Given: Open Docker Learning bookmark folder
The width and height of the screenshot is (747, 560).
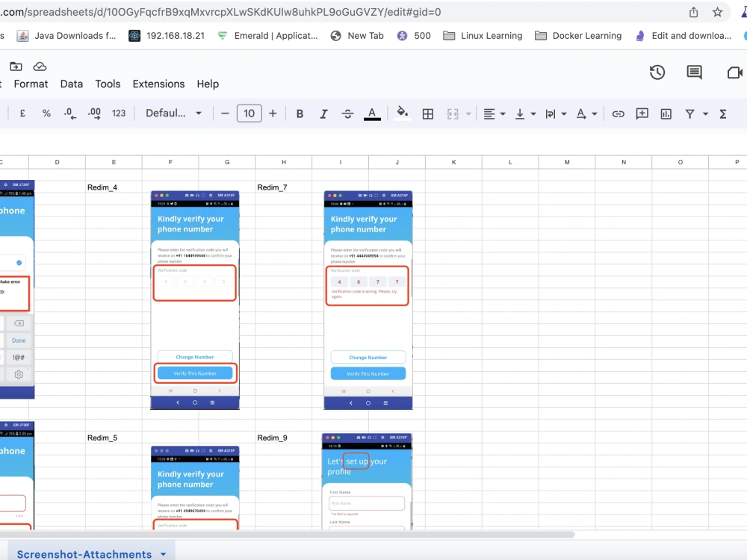Looking at the screenshot, I should point(578,36).
